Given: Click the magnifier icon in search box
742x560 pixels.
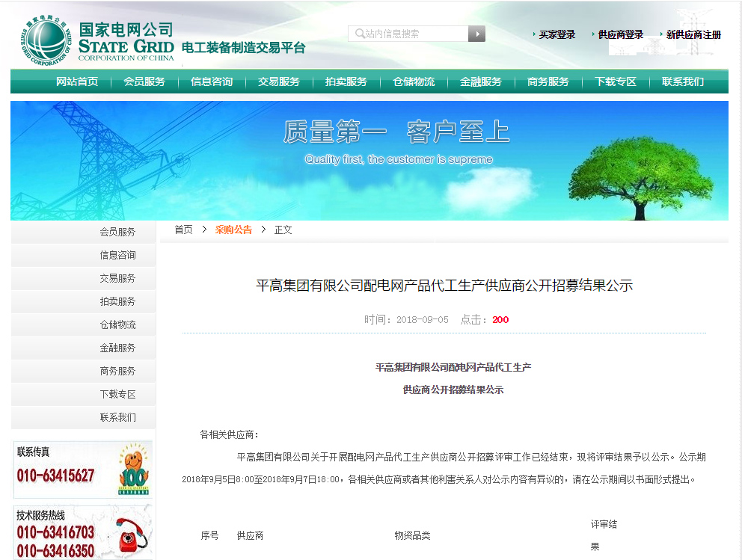Looking at the screenshot, I should coord(361,34).
